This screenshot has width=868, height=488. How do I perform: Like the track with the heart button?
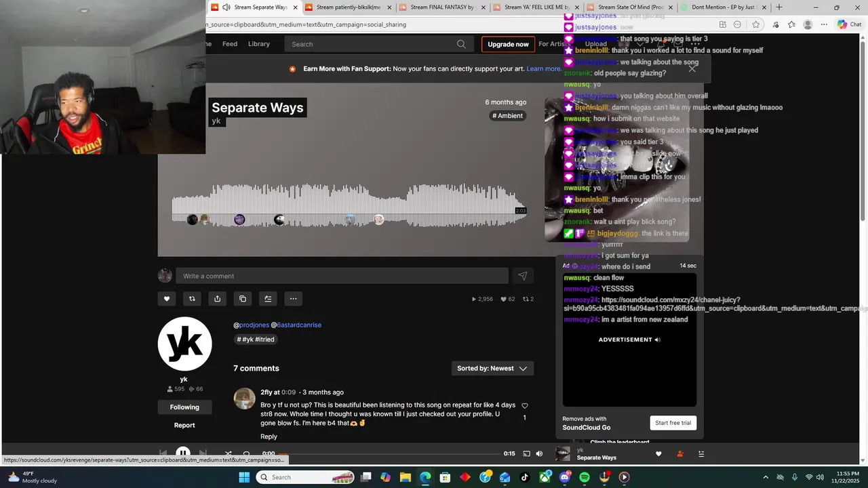167,298
